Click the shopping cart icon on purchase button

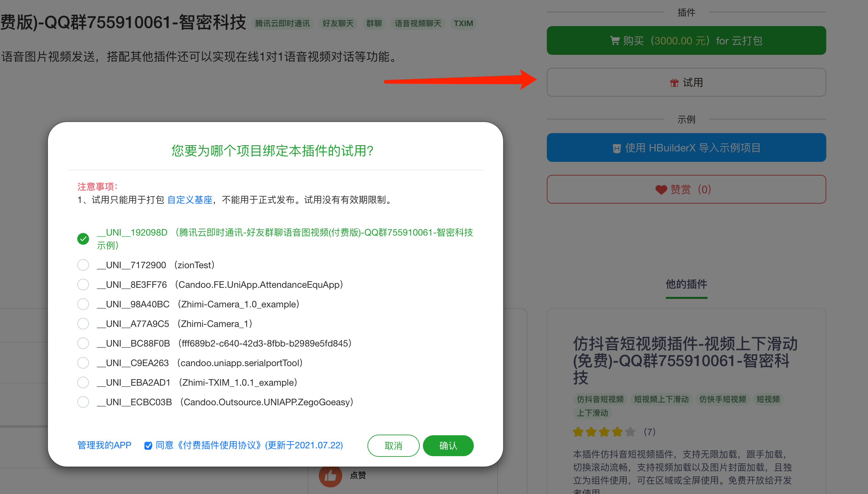tap(615, 40)
